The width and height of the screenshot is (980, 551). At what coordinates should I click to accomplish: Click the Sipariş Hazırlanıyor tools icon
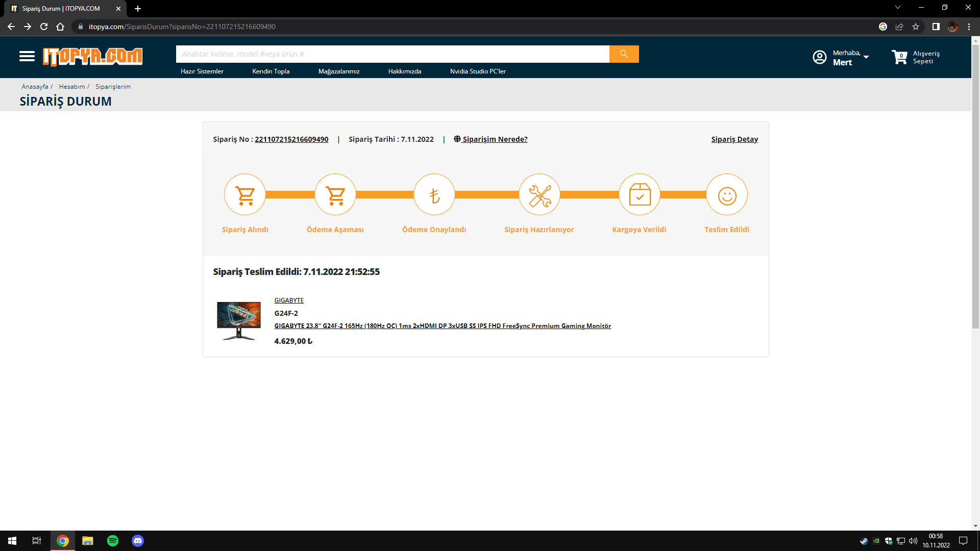tap(540, 194)
